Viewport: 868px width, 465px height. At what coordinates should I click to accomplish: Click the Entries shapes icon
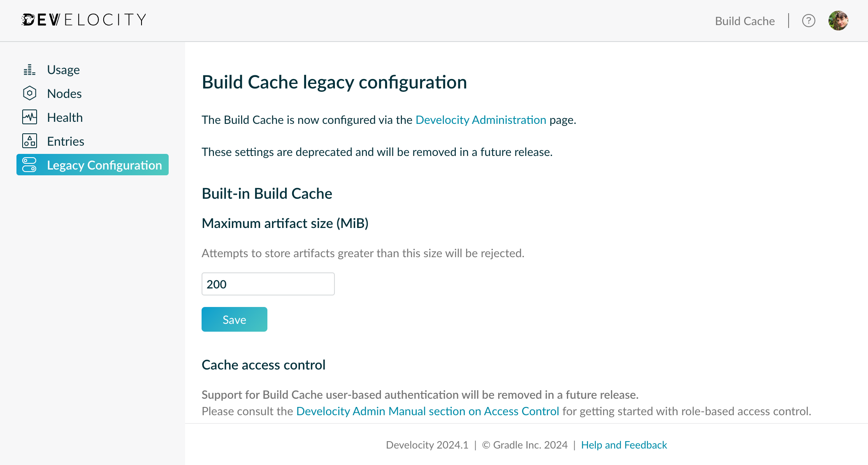[x=30, y=141]
